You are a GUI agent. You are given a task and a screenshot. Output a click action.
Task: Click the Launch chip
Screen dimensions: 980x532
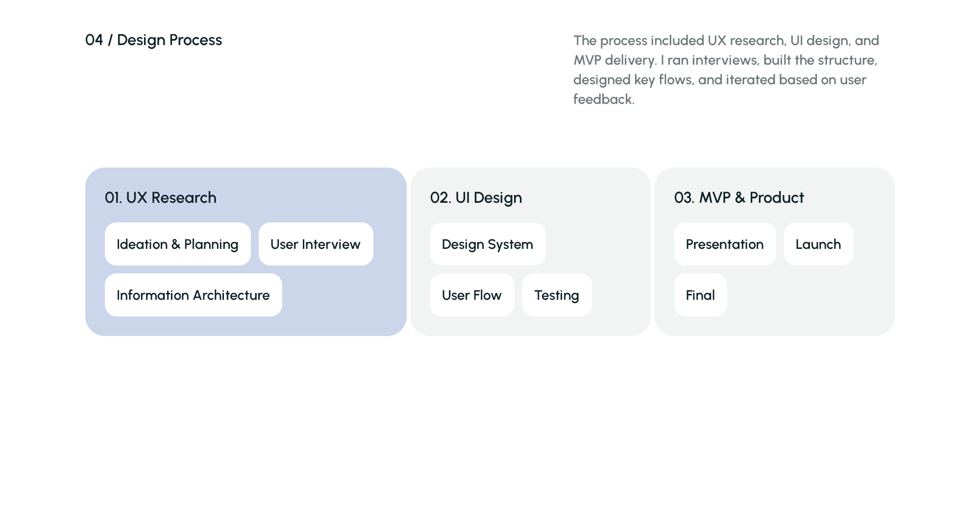point(818,244)
